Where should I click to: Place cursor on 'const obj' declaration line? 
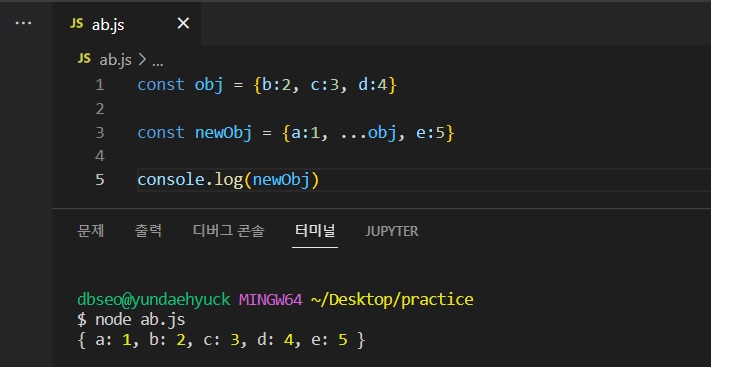(x=267, y=85)
